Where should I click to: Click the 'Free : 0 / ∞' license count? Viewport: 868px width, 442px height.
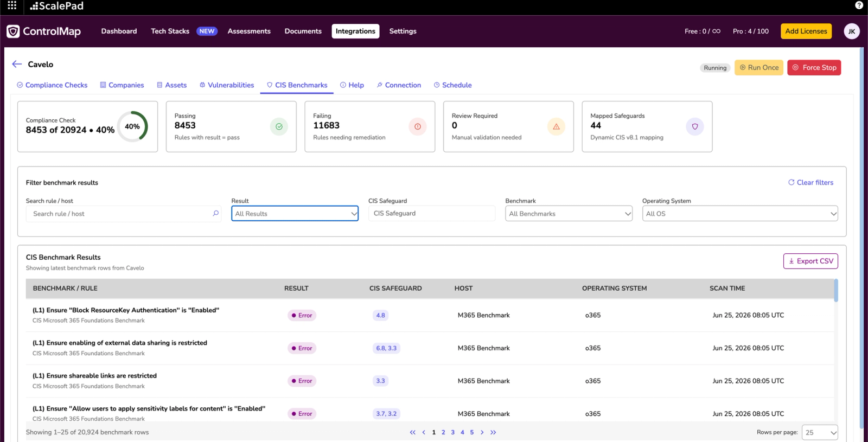point(703,31)
